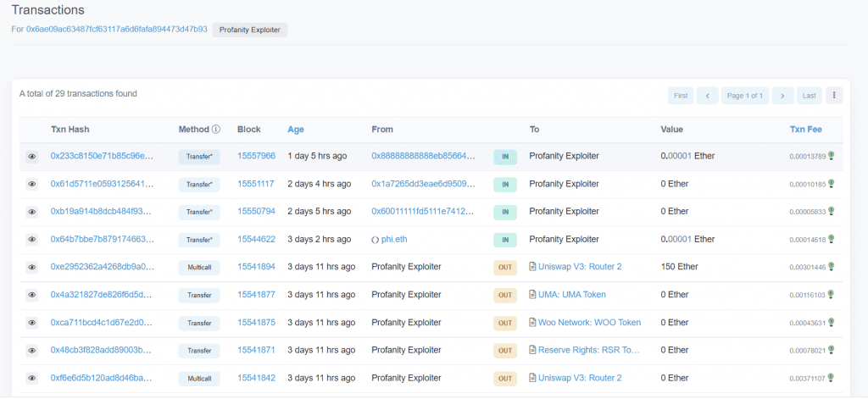Preview transaction 0x48cb3f828add89003b with eye icon

(32, 351)
